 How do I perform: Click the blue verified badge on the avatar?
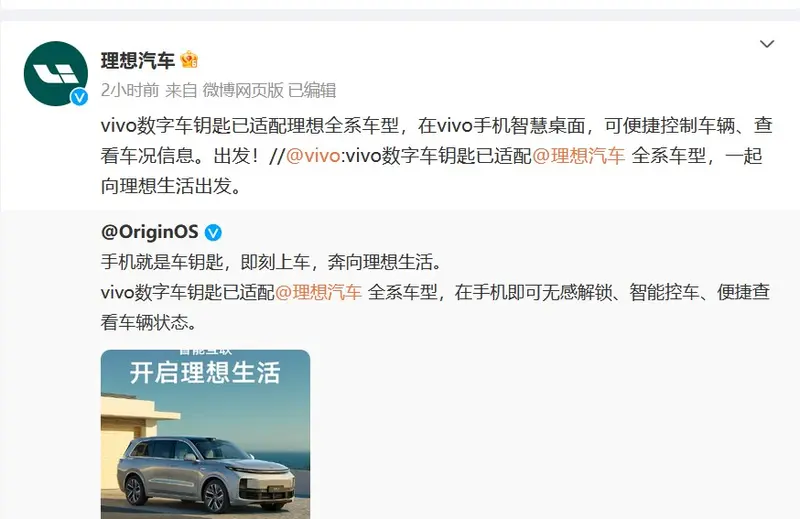pyautogui.click(x=79, y=97)
